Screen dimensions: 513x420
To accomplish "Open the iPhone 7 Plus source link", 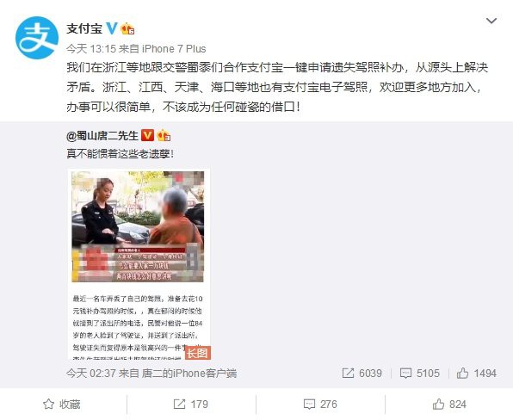I will point(174,49).
